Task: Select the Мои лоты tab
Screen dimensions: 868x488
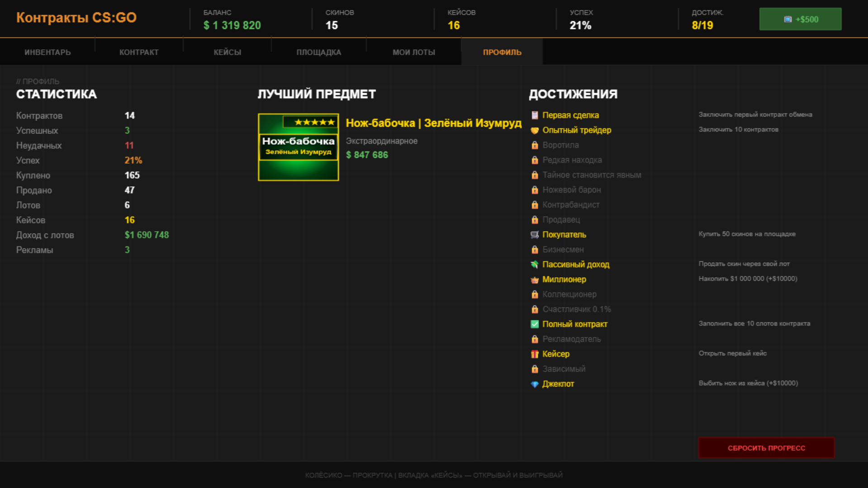Action: point(414,52)
